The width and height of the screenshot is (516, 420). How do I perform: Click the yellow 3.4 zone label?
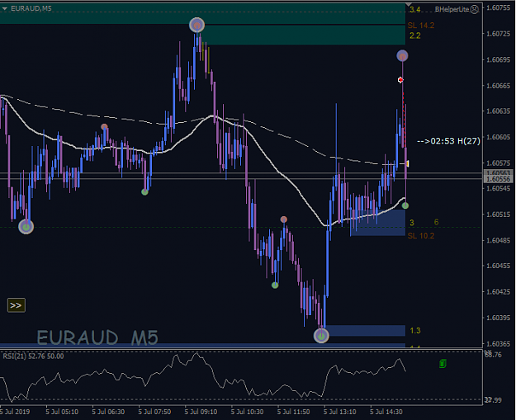click(x=415, y=10)
